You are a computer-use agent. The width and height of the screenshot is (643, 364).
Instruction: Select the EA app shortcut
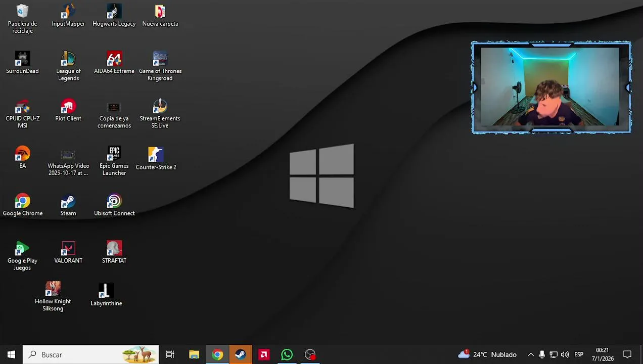click(22, 157)
